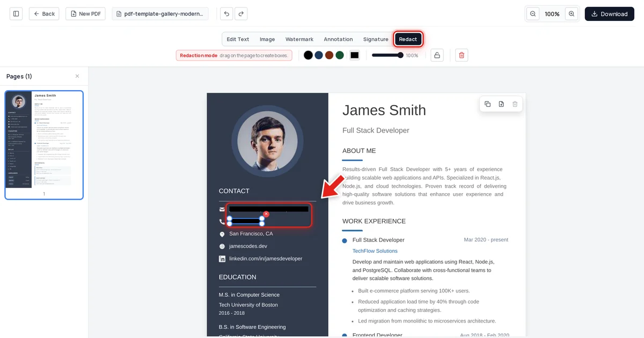Click the 'CONTACT' heading
This screenshot has width=644, height=338.
pyautogui.click(x=234, y=191)
